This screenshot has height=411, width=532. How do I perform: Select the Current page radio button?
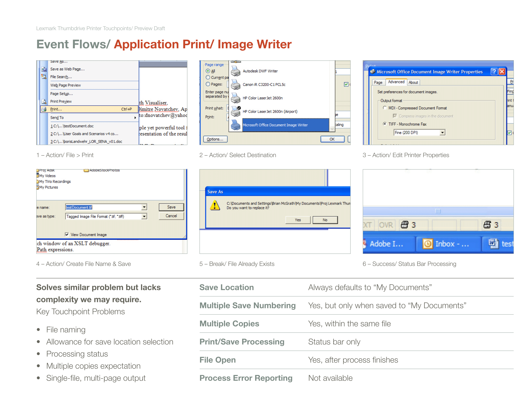[x=208, y=77]
